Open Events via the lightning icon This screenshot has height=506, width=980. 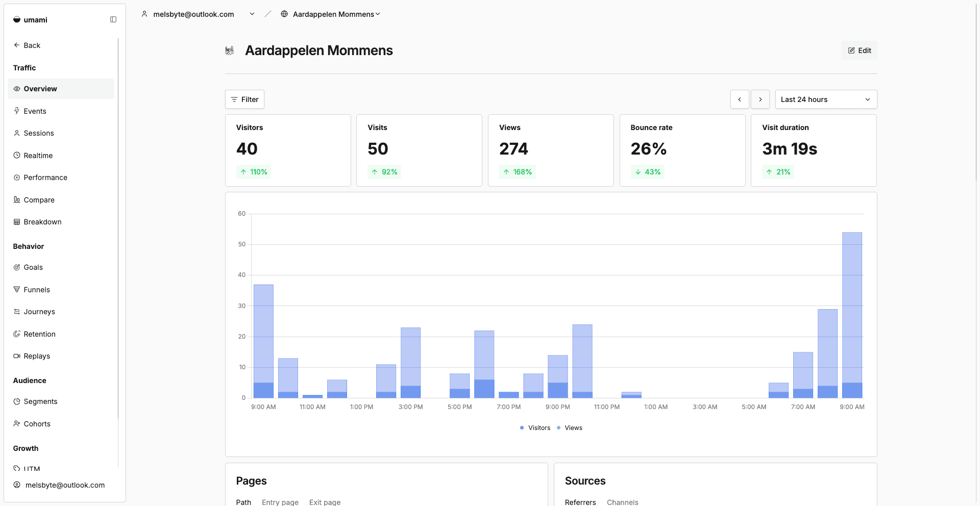[x=17, y=111]
